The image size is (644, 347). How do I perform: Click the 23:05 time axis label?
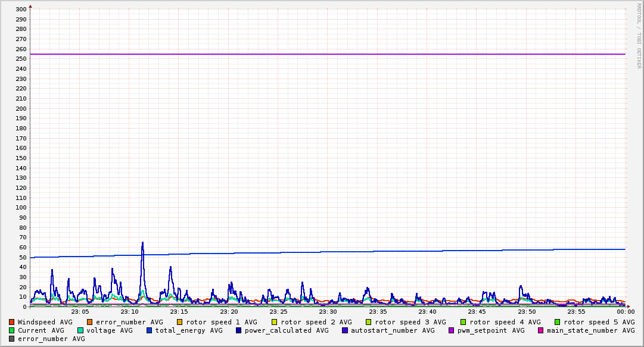tap(80, 312)
